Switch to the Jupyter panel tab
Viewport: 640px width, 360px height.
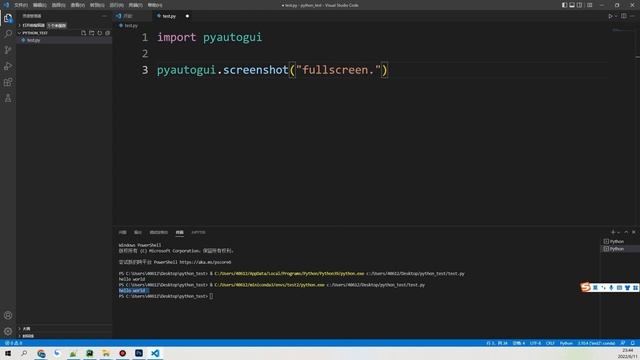click(198, 232)
